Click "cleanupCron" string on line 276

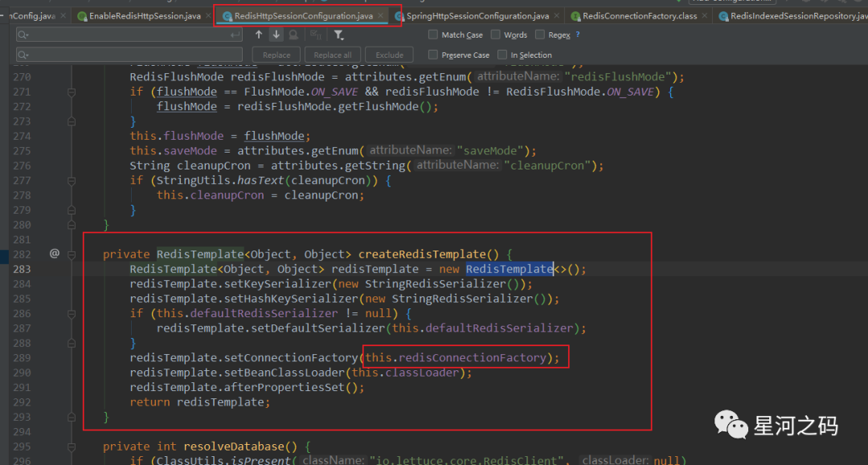(547, 166)
